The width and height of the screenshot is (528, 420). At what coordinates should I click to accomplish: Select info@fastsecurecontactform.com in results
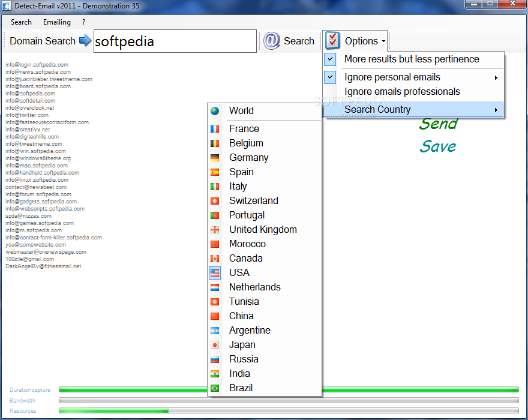tap(47, 122)
